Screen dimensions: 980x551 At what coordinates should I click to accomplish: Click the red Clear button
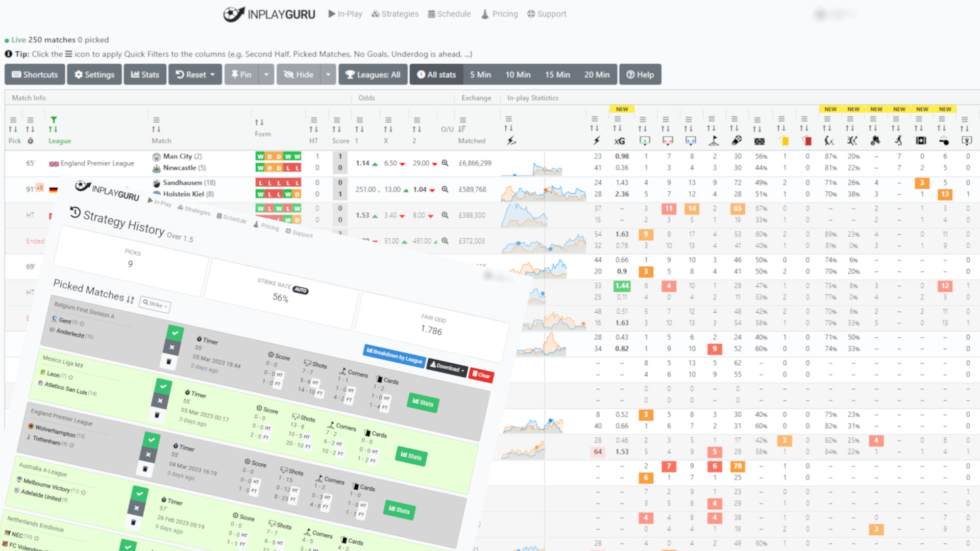point(481,375)
